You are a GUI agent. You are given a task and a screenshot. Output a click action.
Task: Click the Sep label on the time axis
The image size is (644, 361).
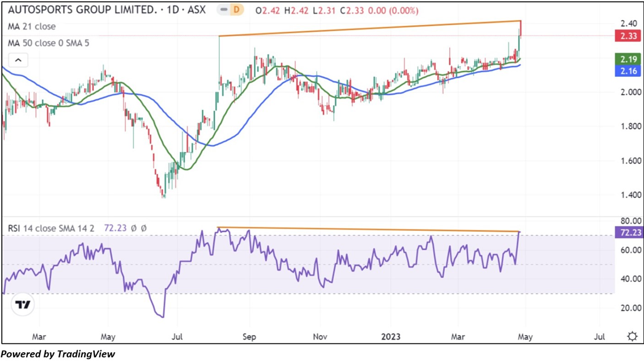click(x=249, y=337)
